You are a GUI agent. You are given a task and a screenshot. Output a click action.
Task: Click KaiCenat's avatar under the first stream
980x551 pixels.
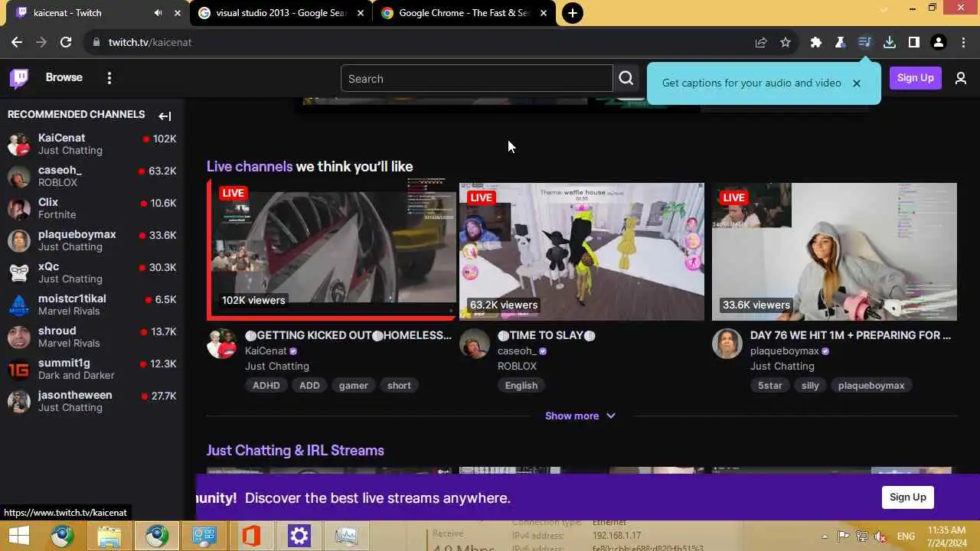point(222,344)
